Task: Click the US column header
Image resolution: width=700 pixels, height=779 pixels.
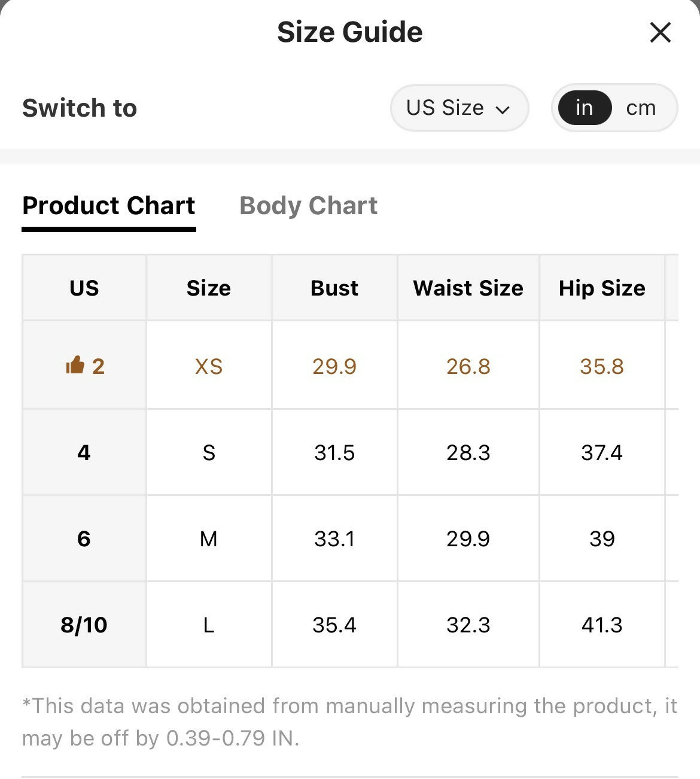Action: click(84, 288)
